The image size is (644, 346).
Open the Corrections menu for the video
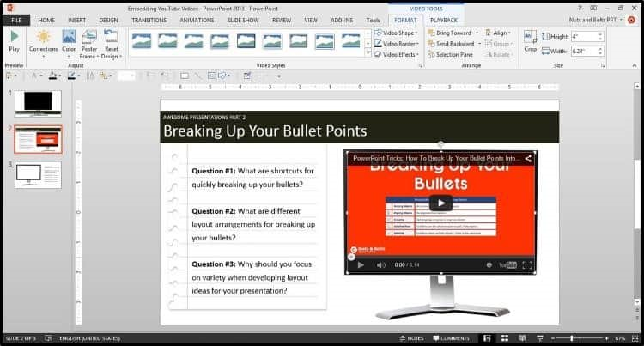(43, 40)
